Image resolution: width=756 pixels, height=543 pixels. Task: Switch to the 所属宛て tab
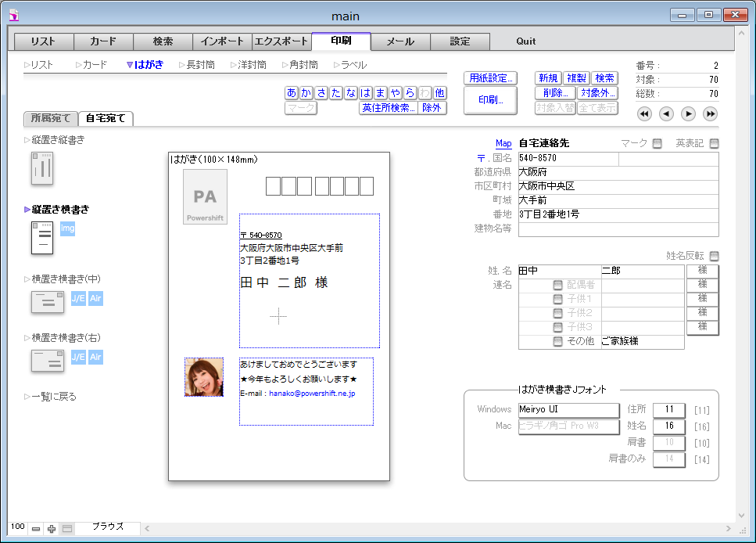pos(51,119)
